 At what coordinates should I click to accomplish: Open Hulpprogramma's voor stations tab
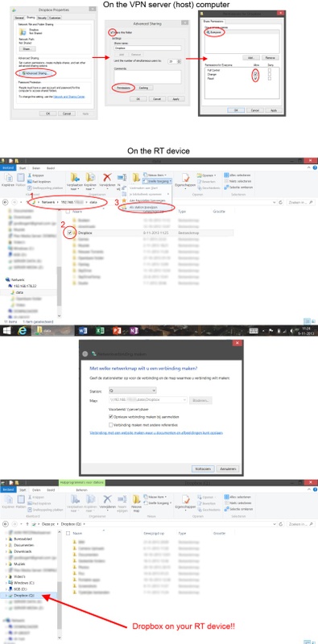[x=82, y=483]
